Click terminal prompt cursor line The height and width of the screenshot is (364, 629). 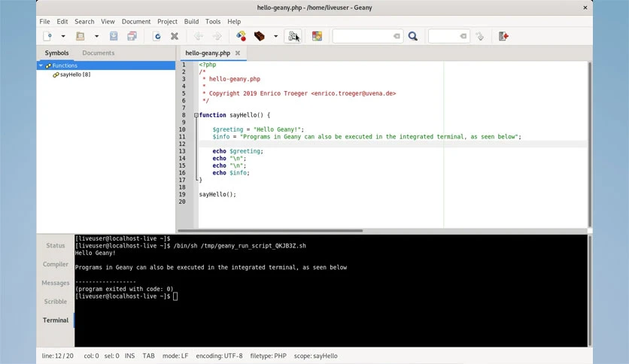[126, 296]
